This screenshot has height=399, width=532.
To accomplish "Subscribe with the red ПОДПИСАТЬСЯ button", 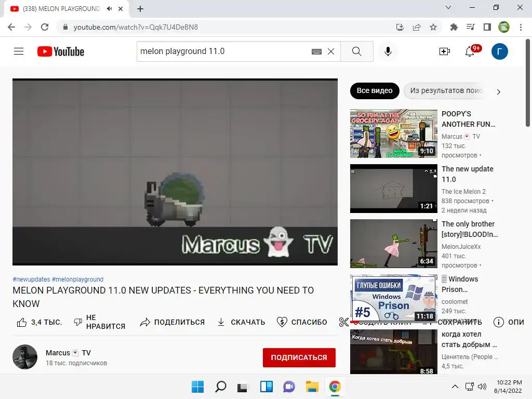I will pos(299,357).
